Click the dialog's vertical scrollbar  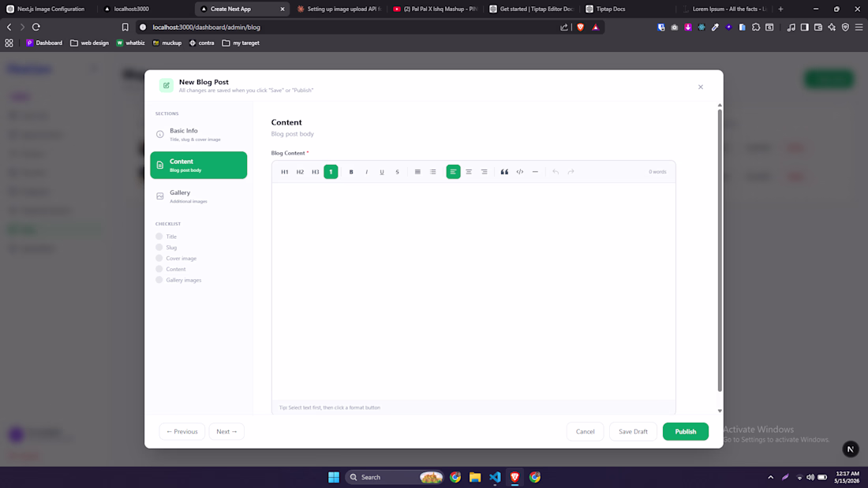pos(720,250)
